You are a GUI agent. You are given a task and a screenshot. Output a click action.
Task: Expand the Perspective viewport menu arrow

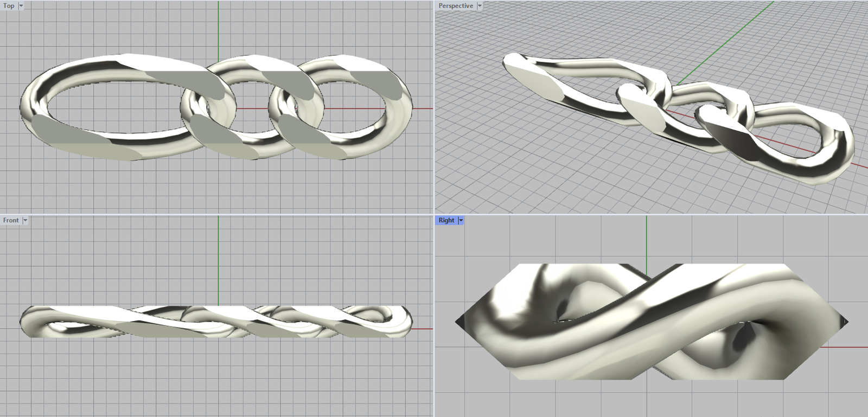480,6
